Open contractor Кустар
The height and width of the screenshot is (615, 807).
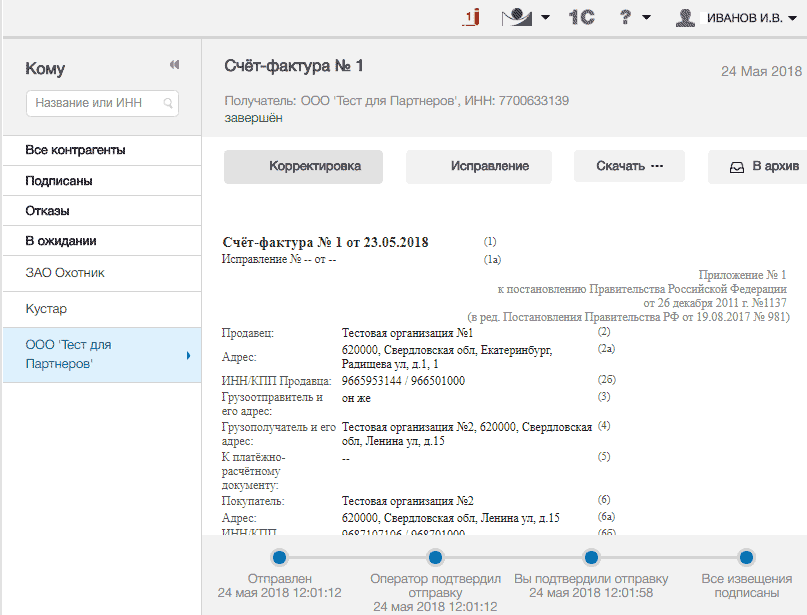click(102, 309)
